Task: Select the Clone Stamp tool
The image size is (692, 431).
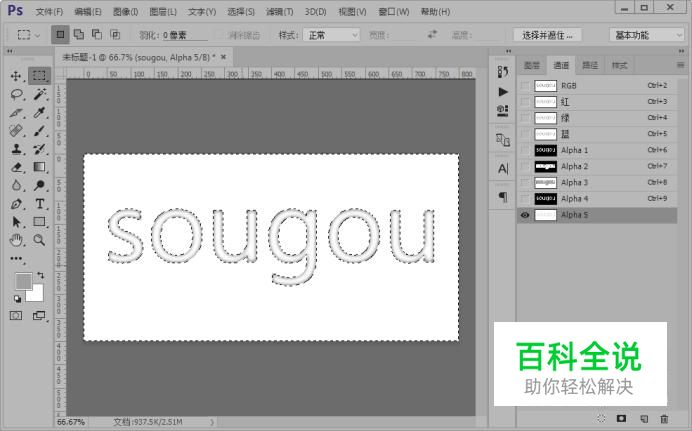Action: (x=16, y=149)
